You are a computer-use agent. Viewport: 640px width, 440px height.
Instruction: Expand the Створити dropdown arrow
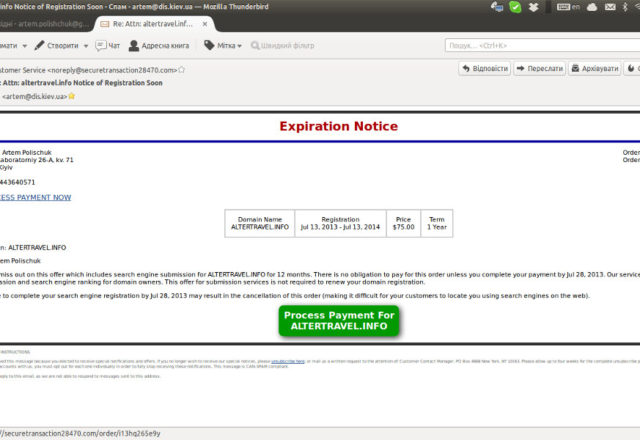coord(88,45)
